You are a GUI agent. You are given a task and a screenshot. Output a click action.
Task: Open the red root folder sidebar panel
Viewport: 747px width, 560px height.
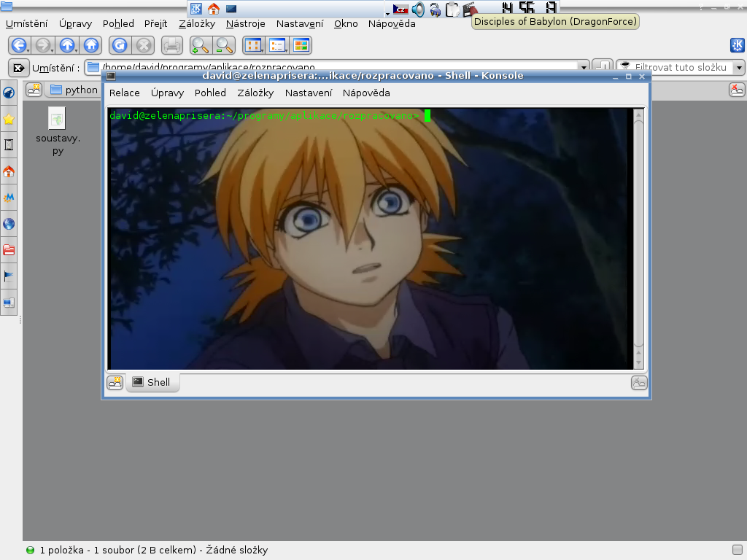[9, 249]
